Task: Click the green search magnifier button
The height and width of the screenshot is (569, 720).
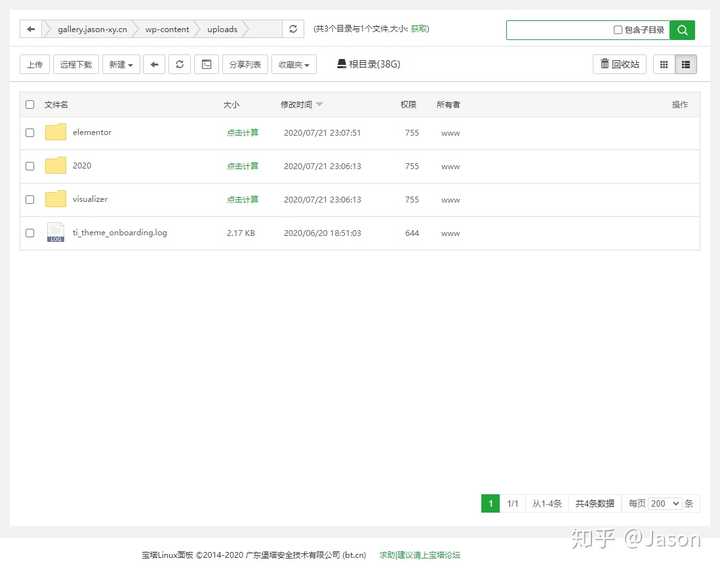Action: click(682, 30)
